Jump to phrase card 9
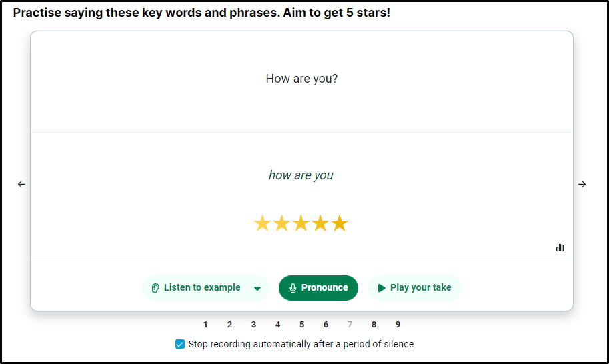The height and width of the screenshot is (364, 609). coord(398,325)
